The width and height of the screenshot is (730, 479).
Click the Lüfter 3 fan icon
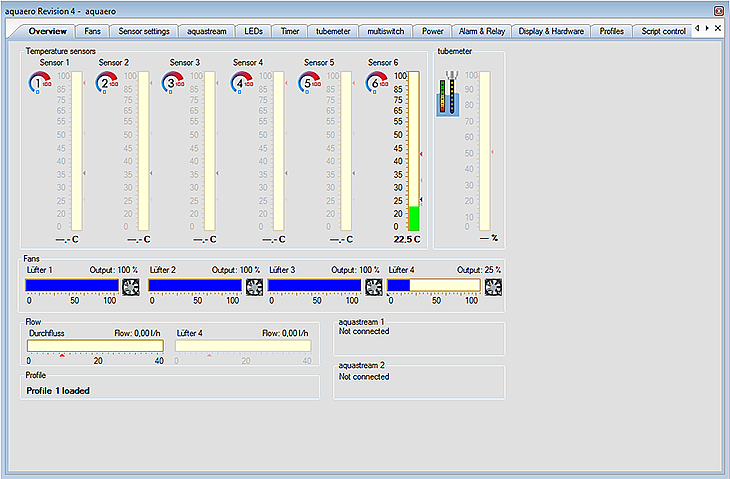[374, 286]
